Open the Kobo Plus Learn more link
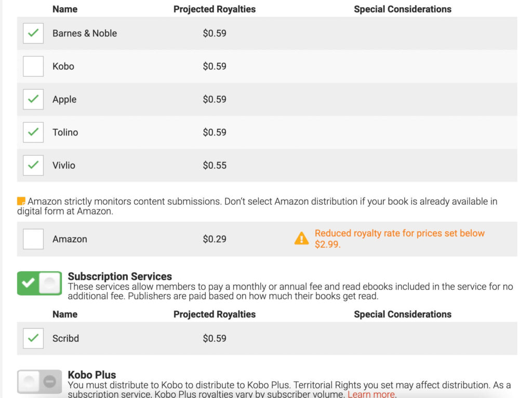The height and width of the screenshot is (398, 532). point(370,394)
